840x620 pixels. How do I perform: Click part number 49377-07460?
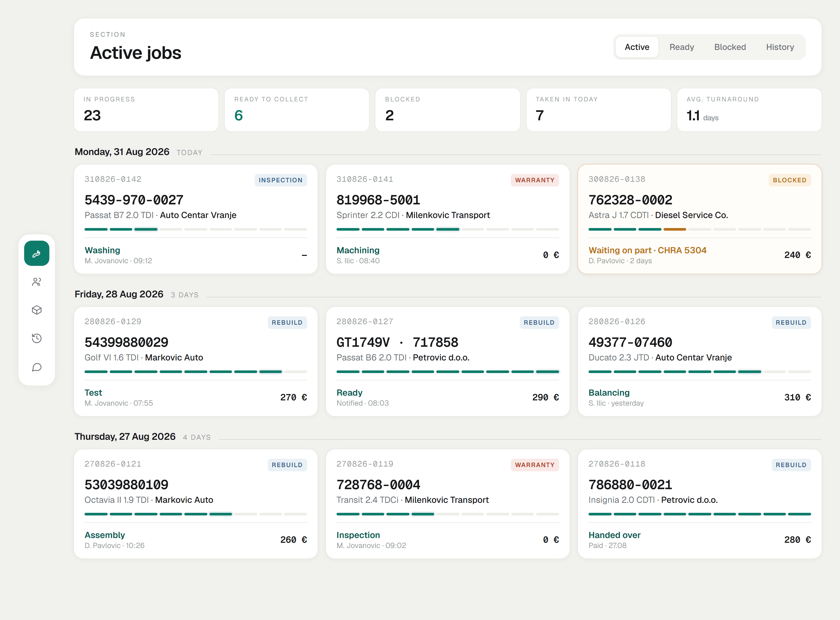pos(630,342)
